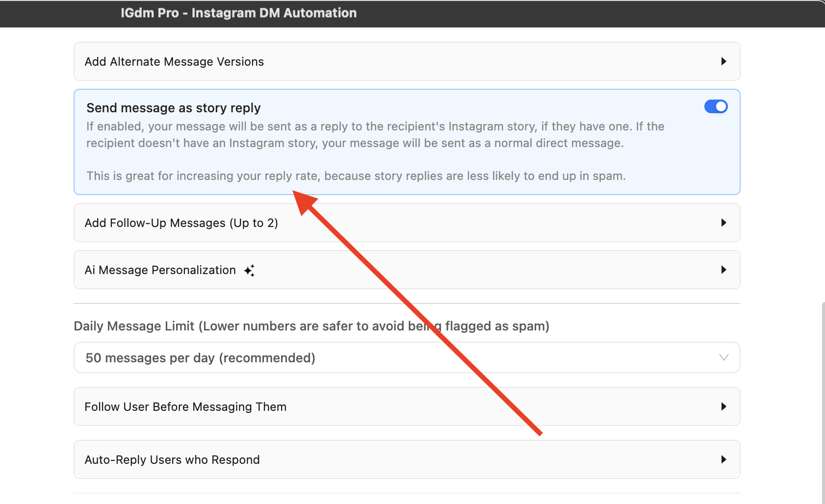Expand arrow of Add Alternate Message Versions
Screen dimensions: 825x504
click(723, 61)
